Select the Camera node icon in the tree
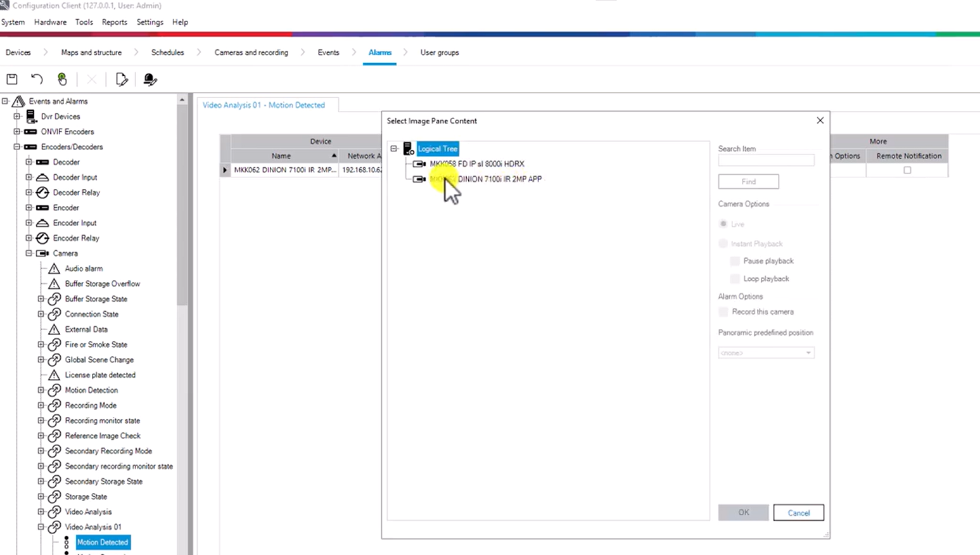The height and width of the screenshot is (555, 980). pos(41,253)
